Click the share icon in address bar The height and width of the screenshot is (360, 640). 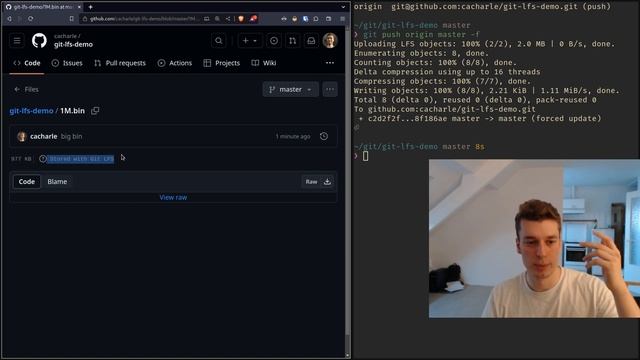(x=228, y=19)
